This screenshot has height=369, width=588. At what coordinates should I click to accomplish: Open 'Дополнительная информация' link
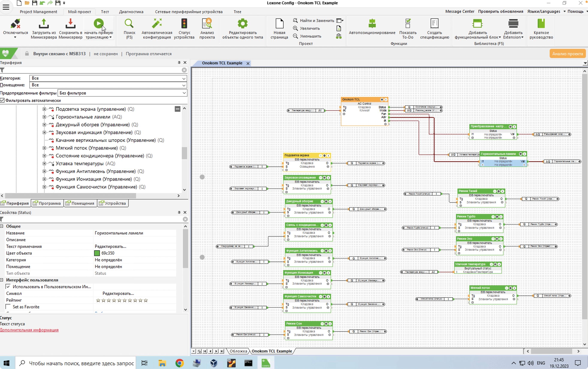pyautogui.click(x=29, y=330)
